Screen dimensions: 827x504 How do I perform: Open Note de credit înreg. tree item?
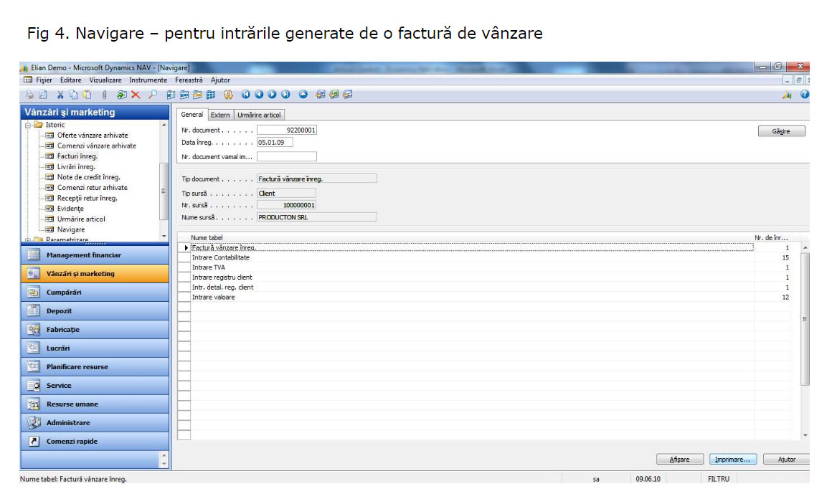[89, 177]
